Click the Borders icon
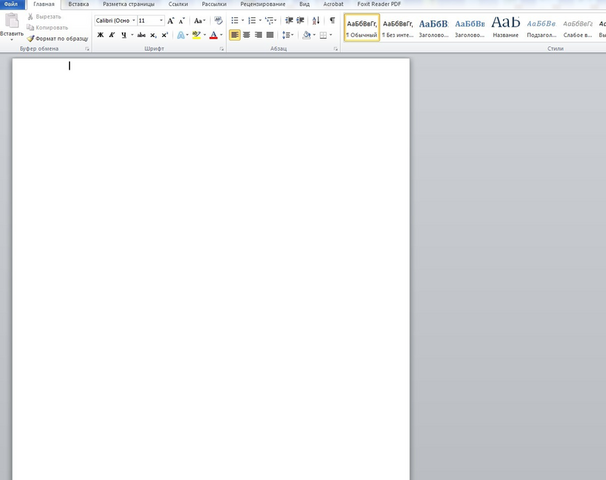Viewport: 606px width, 480px height. [x=323, y=35]
